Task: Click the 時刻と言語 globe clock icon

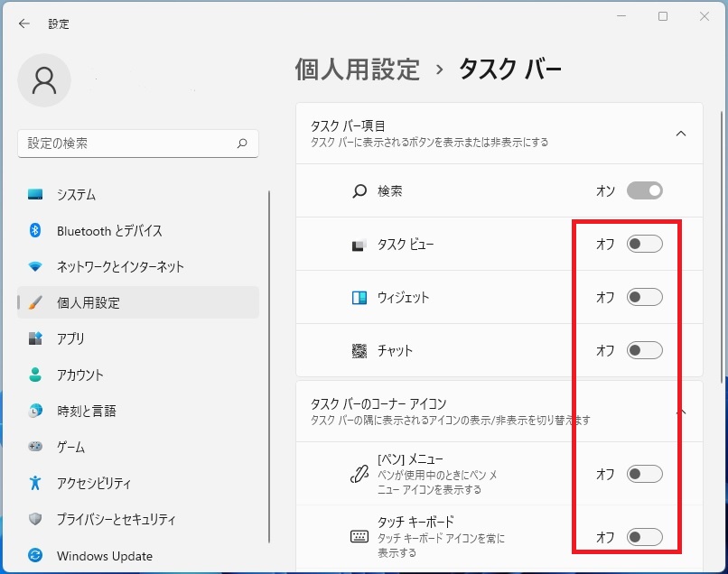Action: tap(35, 411)
